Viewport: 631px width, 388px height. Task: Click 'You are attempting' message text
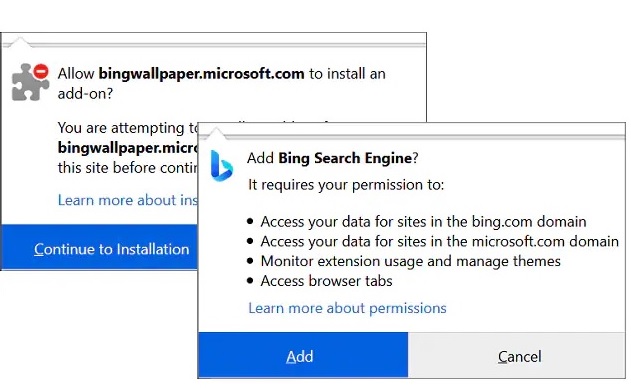pos(128,128)
